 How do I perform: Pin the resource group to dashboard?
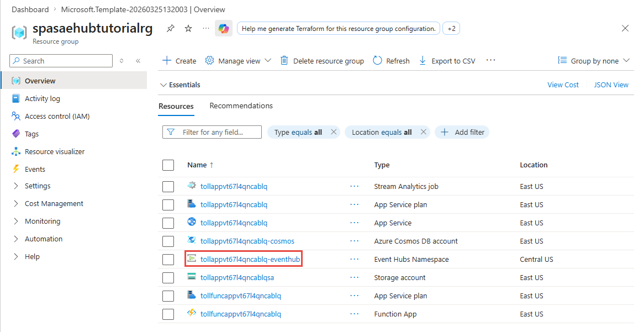(x=170, y=28)
